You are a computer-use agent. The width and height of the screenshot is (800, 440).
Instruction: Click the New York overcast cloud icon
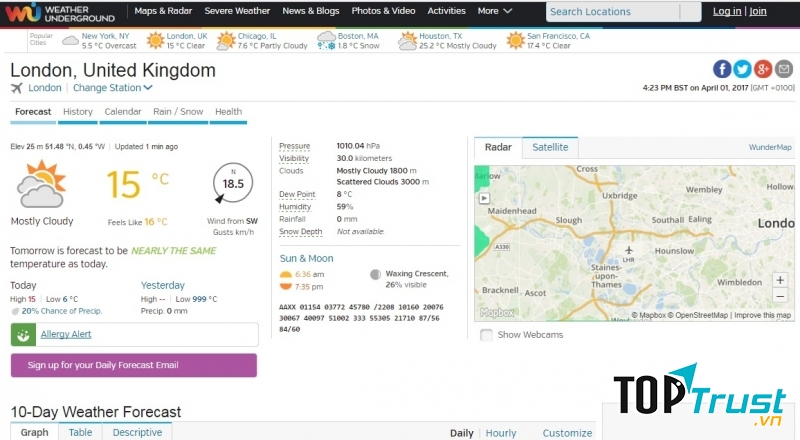[x=70, y=40]
